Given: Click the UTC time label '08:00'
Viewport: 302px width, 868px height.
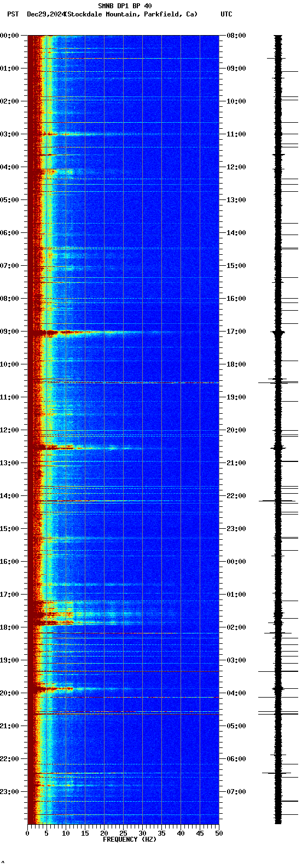Looking at the screenshot, I should (236, 36).
